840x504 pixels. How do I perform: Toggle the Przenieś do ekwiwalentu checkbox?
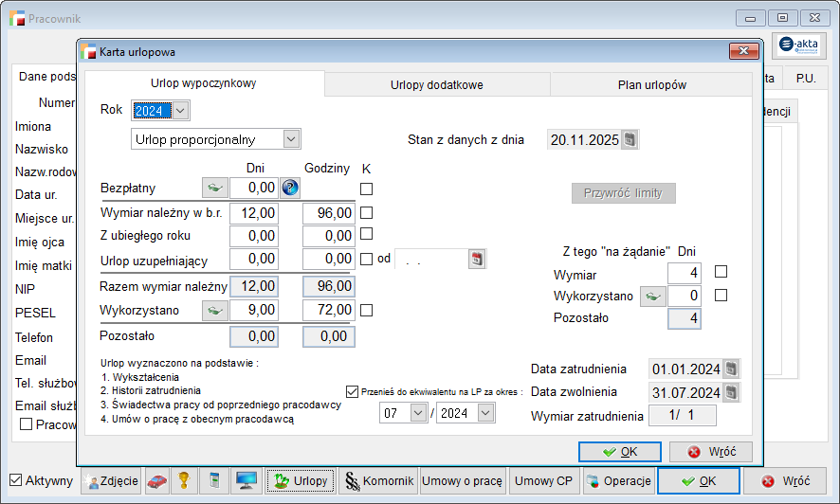click(x=353, y=390)
